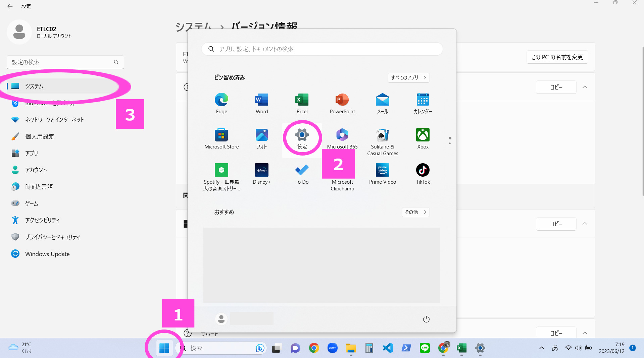Launch Microsoft 365 app

342,139
